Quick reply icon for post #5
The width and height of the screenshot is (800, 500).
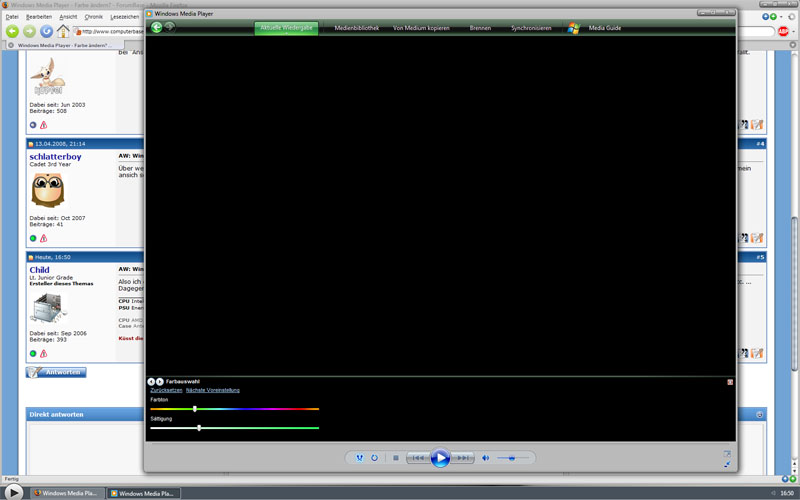click(757, 353)
